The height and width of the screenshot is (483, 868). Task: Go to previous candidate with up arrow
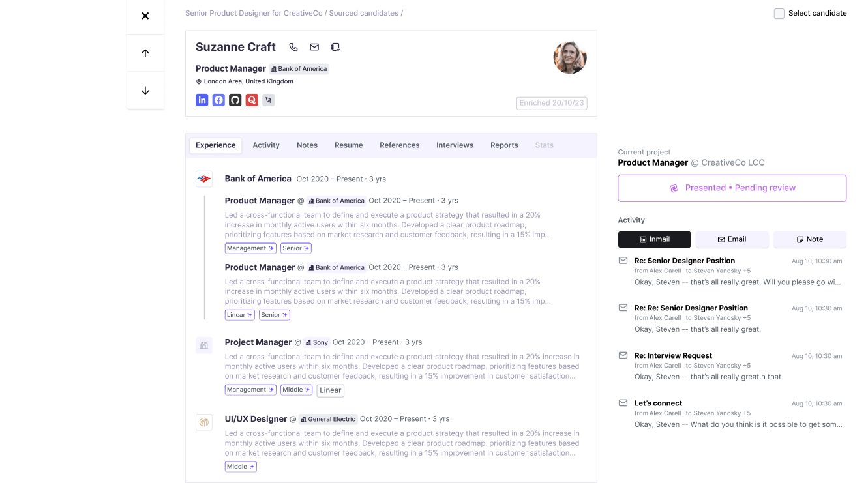tap(145, 53)
